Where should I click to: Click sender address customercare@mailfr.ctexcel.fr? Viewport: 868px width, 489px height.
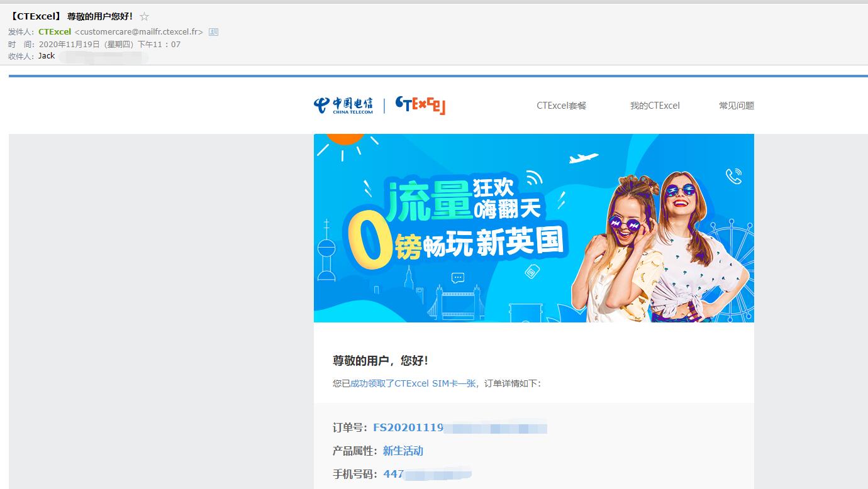coord(139,31)
